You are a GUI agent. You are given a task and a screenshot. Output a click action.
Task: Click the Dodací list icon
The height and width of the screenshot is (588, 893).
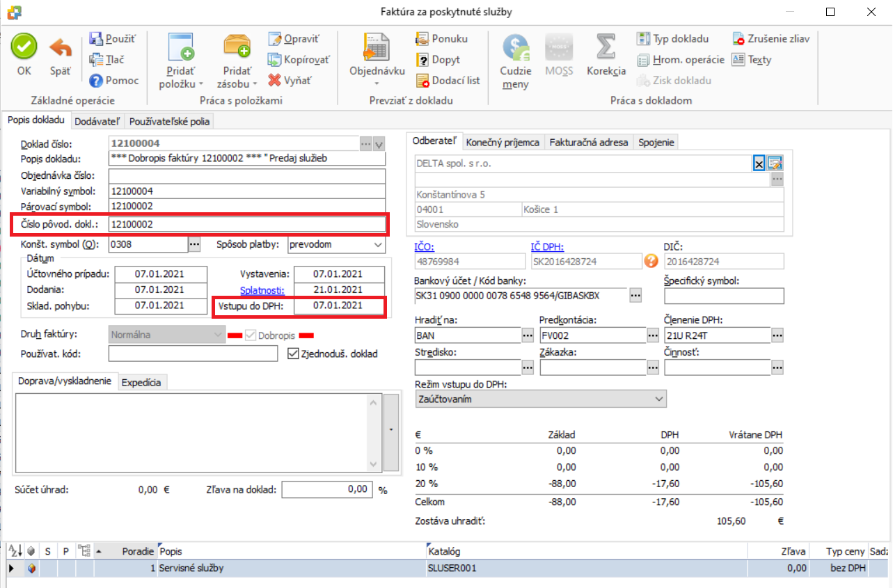click(422, 81)
